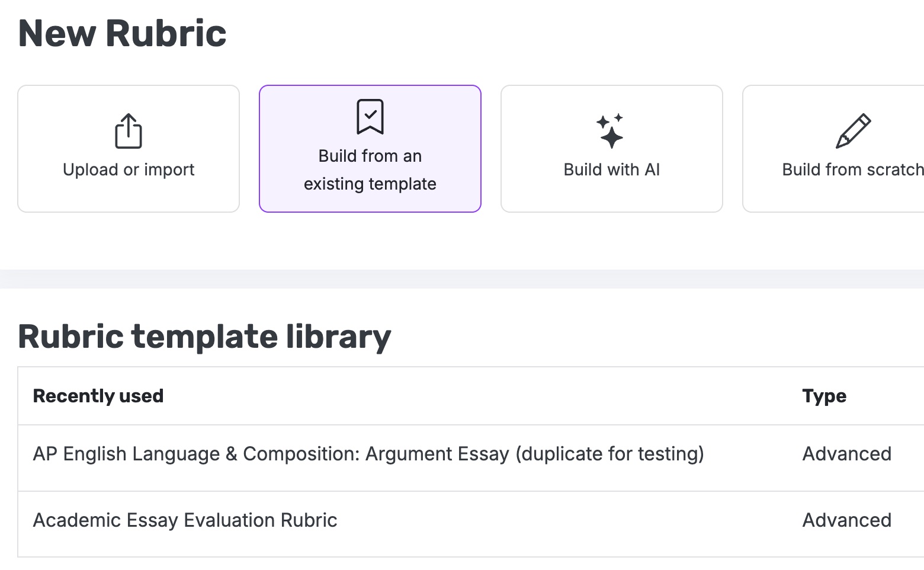Click the 'New Rubric' page heading

tap(123, 33)
